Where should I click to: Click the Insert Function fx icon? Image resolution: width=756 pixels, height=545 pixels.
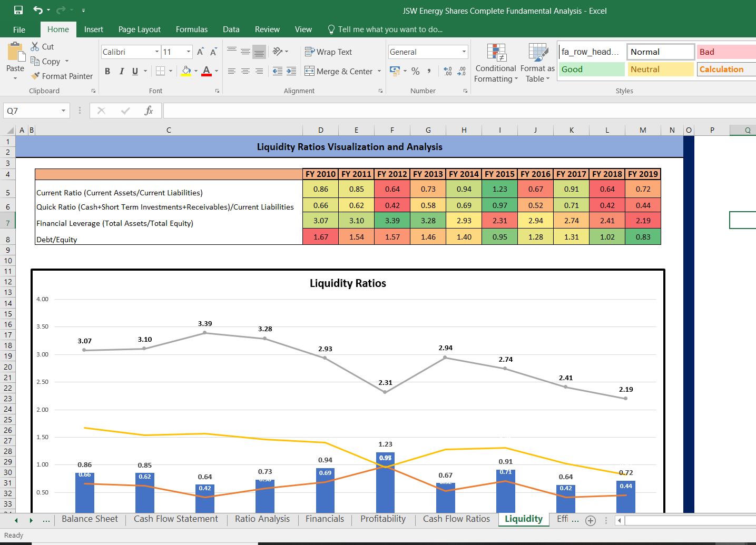coord(149,111)
